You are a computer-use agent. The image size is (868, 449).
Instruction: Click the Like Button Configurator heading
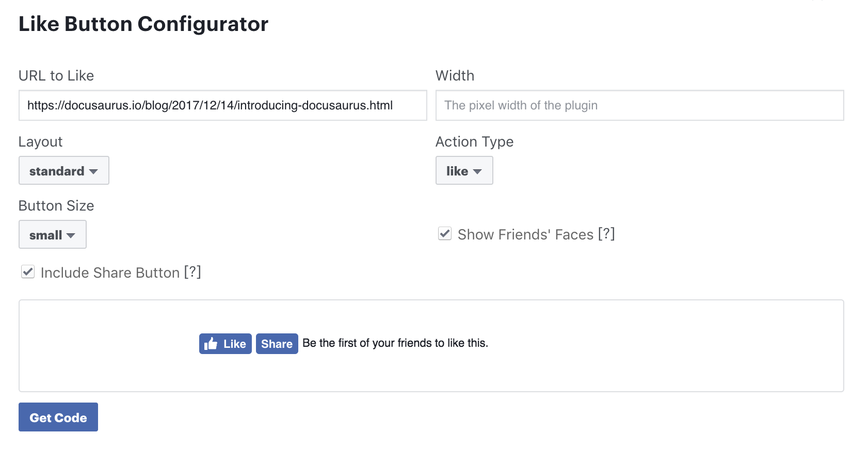tap(143, 24)
